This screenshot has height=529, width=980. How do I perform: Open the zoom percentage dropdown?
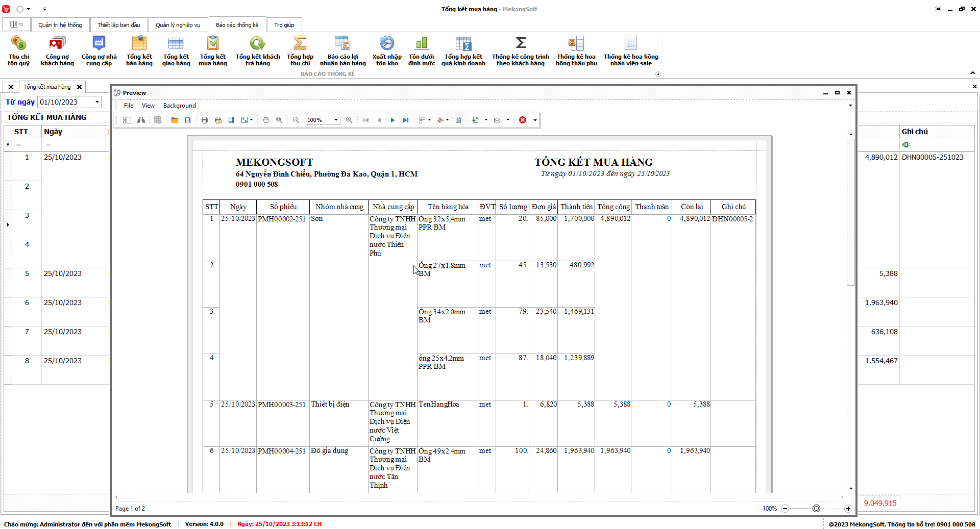pos(336,120)
